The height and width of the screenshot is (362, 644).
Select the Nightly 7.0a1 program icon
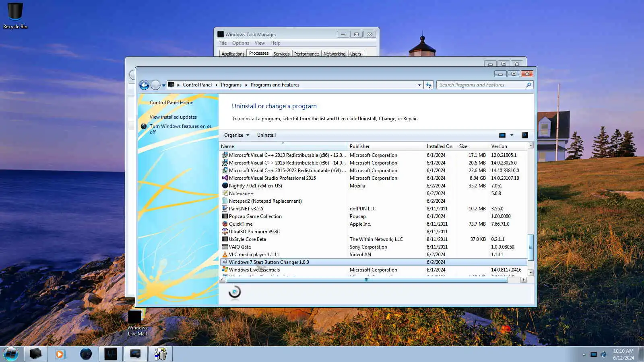pyautogui.click(x=225, y=186)
